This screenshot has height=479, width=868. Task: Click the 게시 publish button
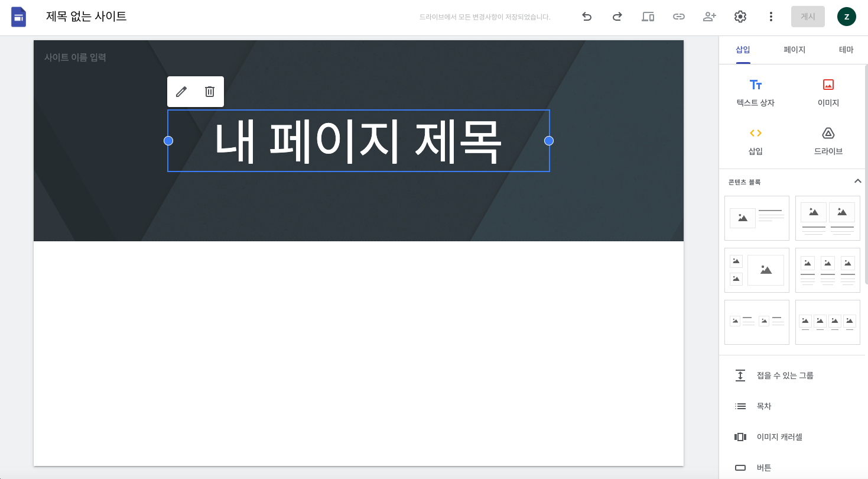click(808, 17)
